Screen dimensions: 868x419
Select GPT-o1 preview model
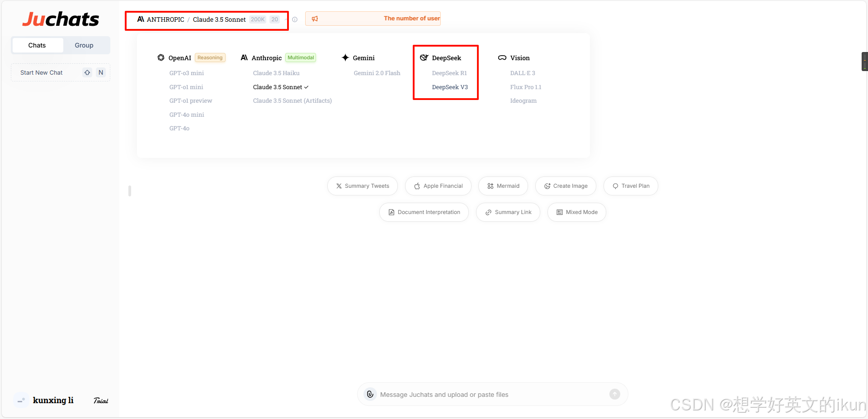click(x=191, y=100)
